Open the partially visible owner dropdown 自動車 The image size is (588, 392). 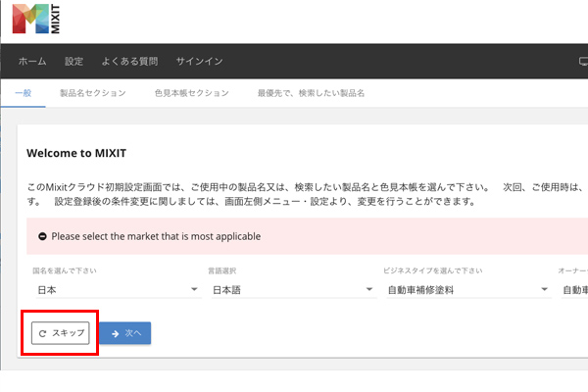[575, 290]
